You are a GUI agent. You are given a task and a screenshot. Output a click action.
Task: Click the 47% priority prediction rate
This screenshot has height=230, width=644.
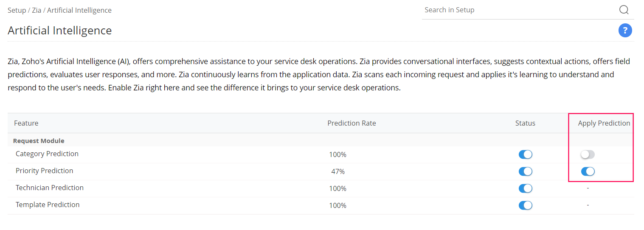[338, 171]
